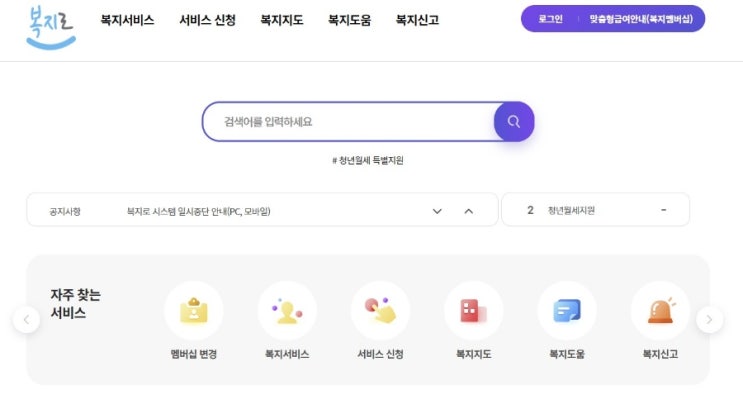
Task: Open notice 복지로 시스템 일시중단 안내
Action: 199,211
